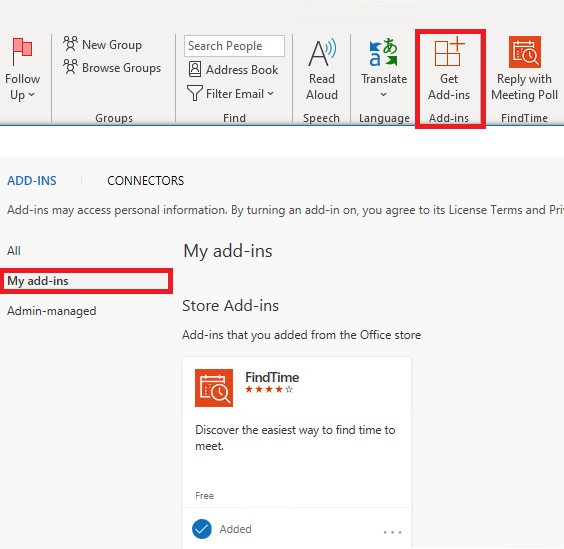
Task: Click the Reply with Meeting Poll label
Action: [524, 87]
